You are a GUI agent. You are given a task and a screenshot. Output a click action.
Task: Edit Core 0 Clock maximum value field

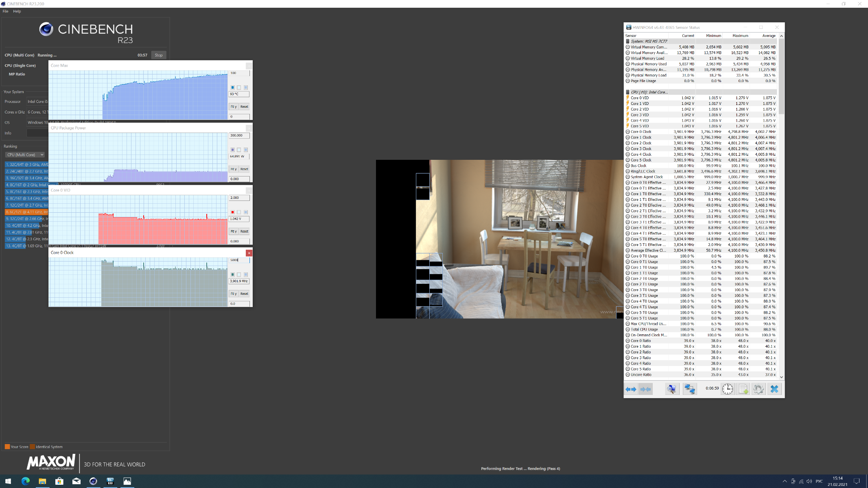point(238,260)
